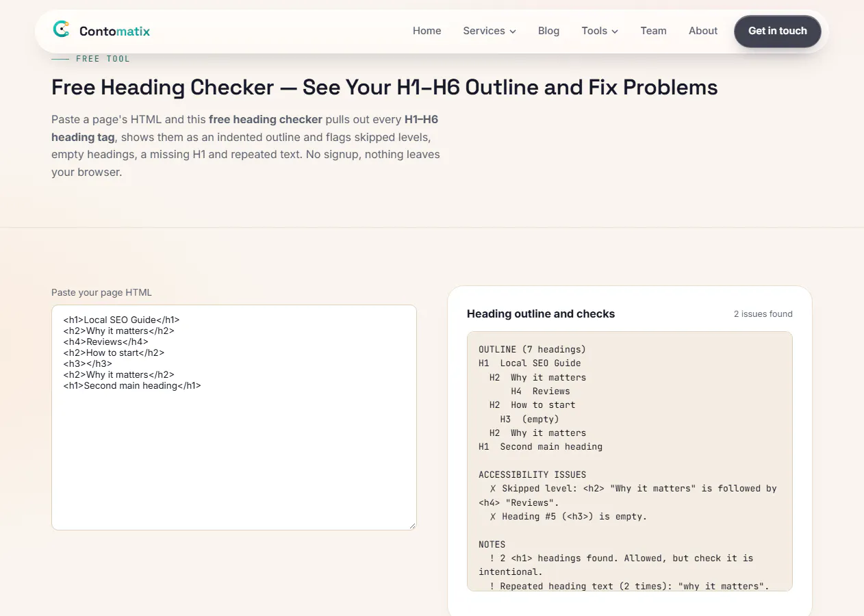Click '<h2>How to start</h2>' in the textarea
This screenshot has width=864, height=616.
pyautogui.click(x=114, y=352)
